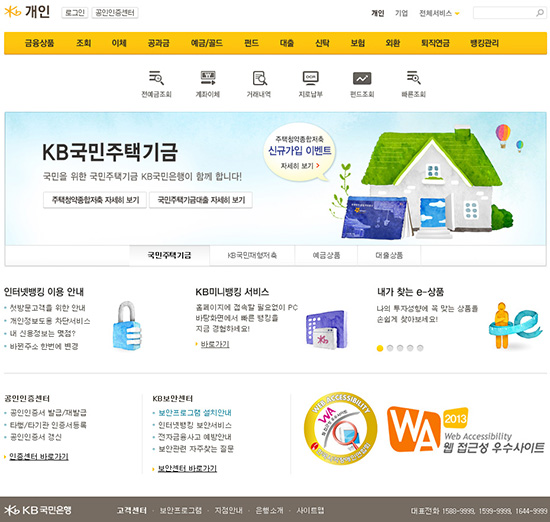Click the 로그인 button
Image resolution: width=550 pixels, height=522 pixels.
[75, 13]
